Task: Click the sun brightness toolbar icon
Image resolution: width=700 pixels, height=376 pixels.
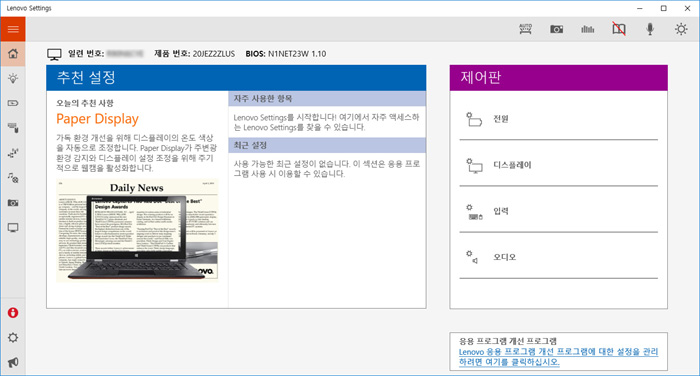Action: tap(681, 29)
